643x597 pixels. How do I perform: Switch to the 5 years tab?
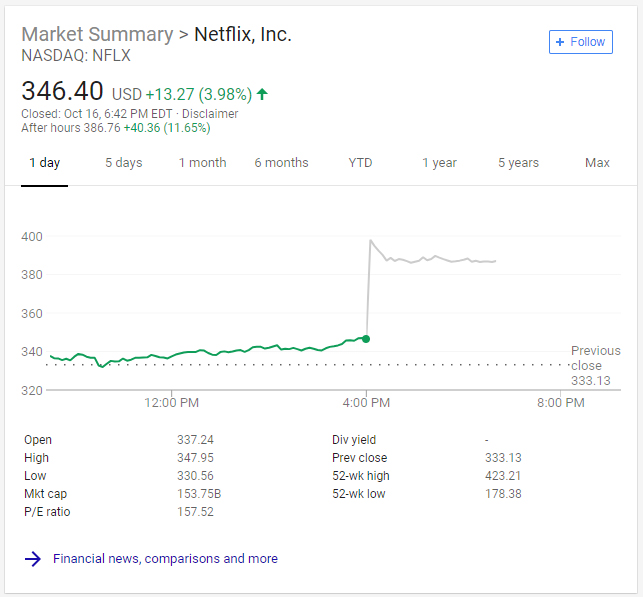click(518, 163)
